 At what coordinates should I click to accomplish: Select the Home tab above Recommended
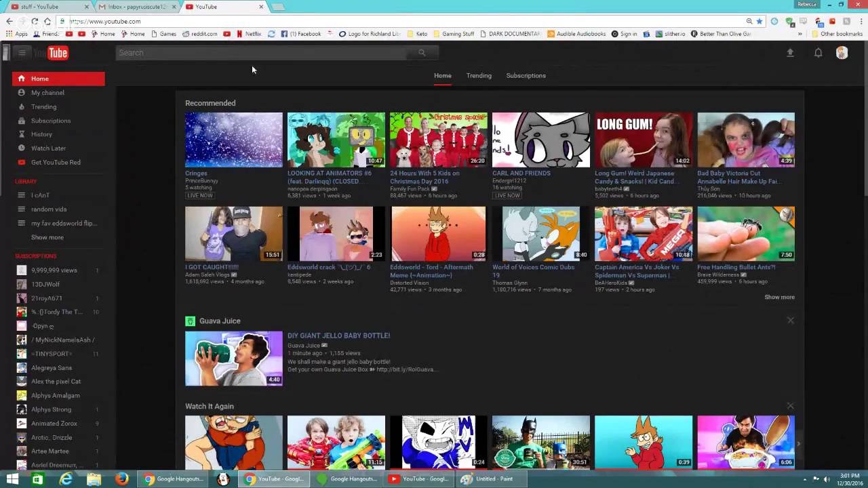coord(443,76)
